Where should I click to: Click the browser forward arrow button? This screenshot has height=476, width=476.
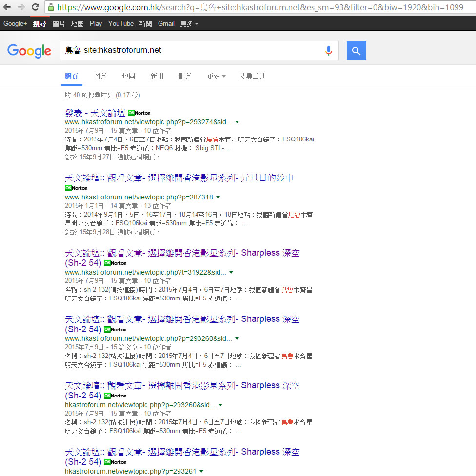coord(21,7)
